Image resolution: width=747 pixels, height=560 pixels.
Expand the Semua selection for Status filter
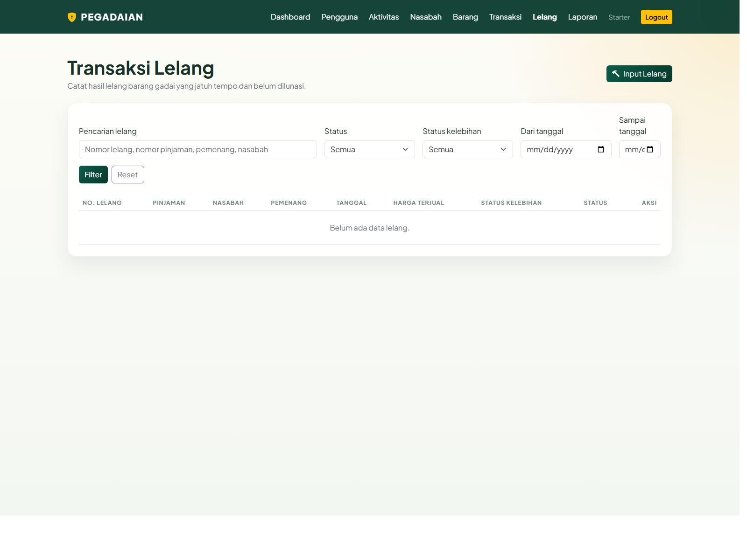click(369, 149)
